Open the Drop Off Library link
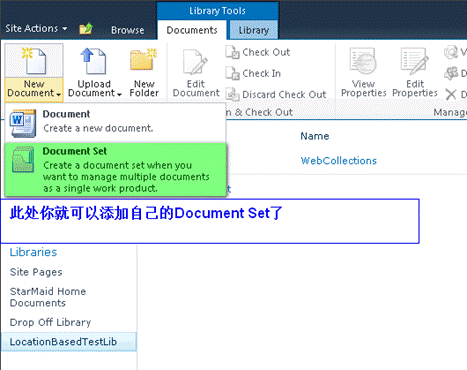The width and height of the screenshot is (467, 370). (50, 322)
